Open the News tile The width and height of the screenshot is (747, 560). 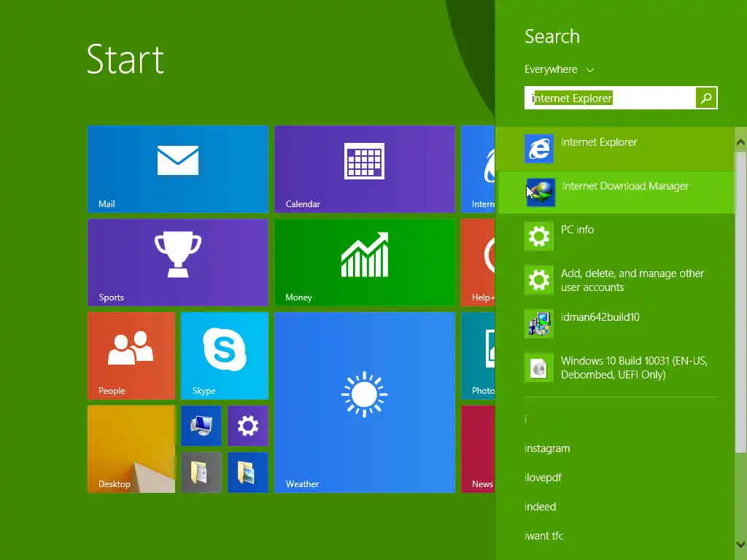click(478, 448)
